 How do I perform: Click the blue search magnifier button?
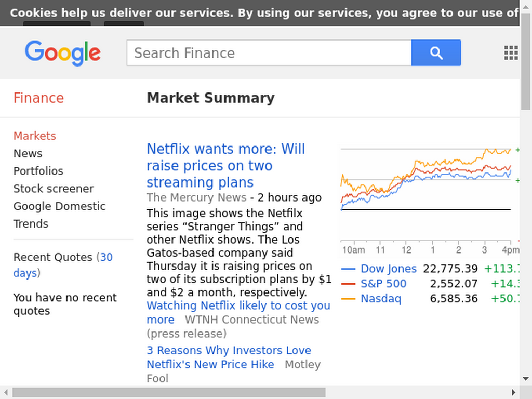pyautogui.click(x=436, y=53)
